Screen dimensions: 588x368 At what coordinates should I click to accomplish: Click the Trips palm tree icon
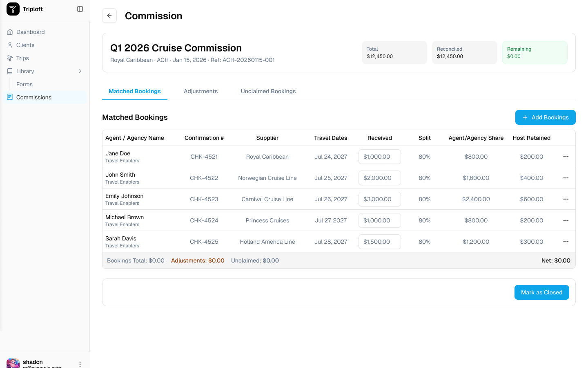10,58
